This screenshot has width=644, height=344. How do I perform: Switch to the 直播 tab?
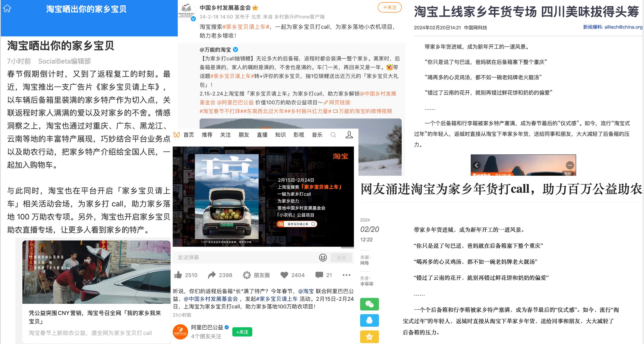pyautogui.click(x=262, y=135)
